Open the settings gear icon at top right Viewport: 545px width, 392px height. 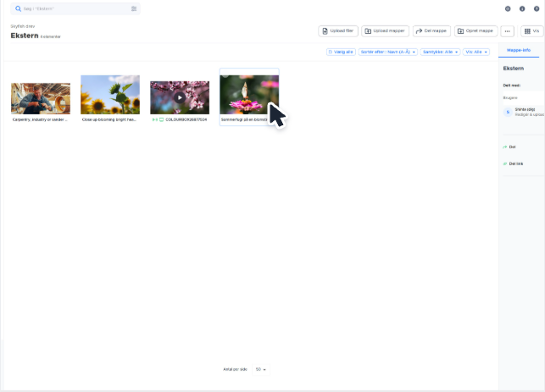pos(508,8)
